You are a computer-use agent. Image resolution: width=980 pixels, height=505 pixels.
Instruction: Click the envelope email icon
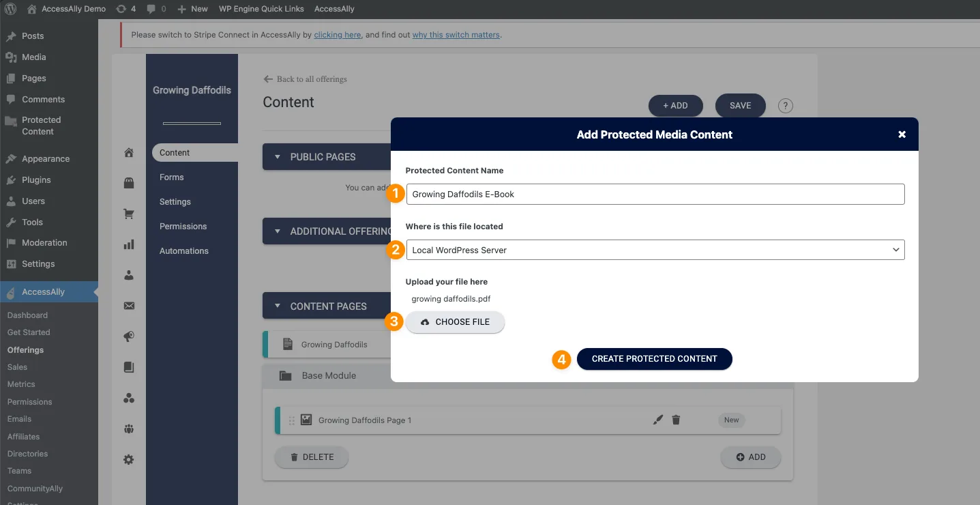[129, 306]
